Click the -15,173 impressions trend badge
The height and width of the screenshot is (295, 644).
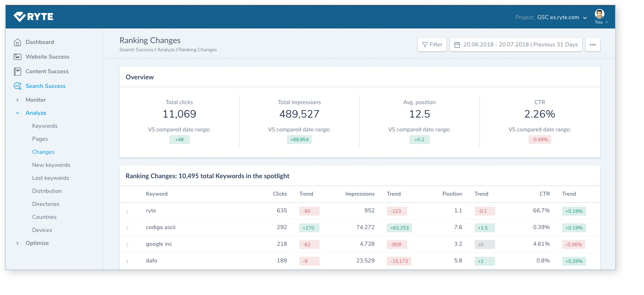coord(399,261)
